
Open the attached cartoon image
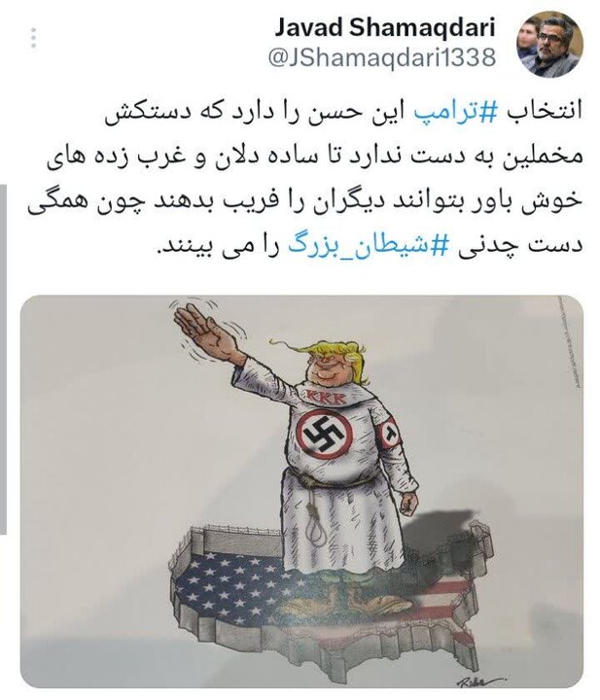coord(301,491)
